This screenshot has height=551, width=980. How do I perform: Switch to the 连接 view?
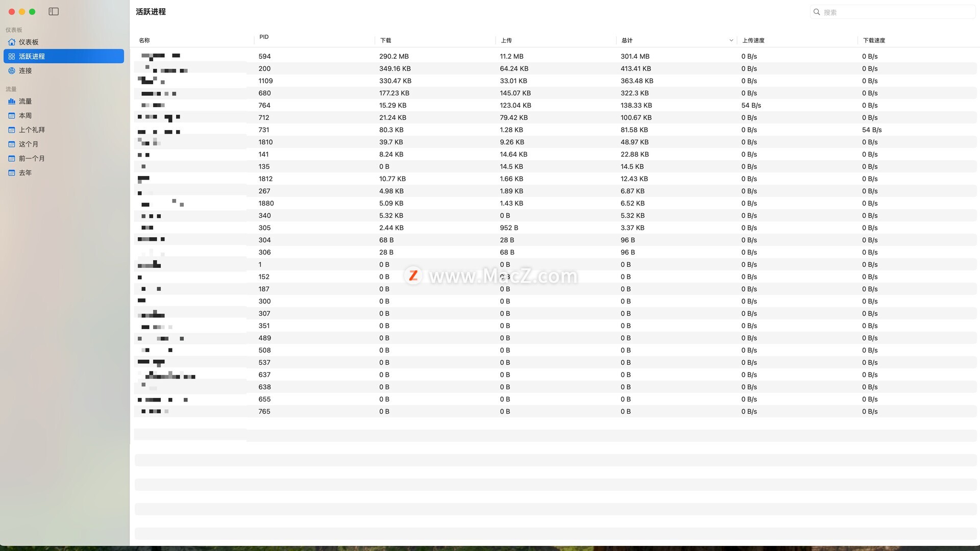tap(26, 70)
